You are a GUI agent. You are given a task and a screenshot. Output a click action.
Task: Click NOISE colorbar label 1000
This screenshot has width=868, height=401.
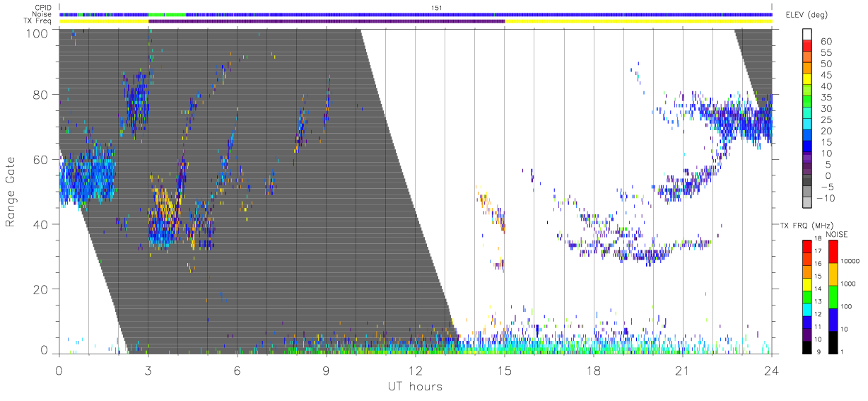point(848,284)
